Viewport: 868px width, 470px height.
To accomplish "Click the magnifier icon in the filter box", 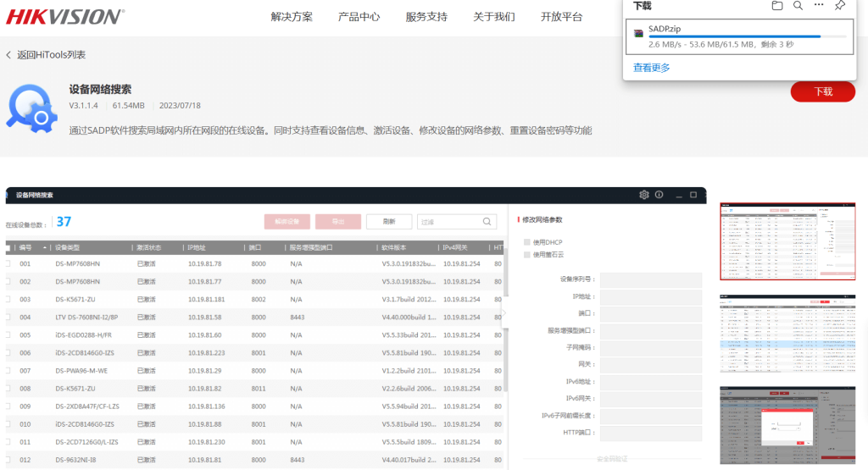I will pyautogui.click(x=487, y=222).
